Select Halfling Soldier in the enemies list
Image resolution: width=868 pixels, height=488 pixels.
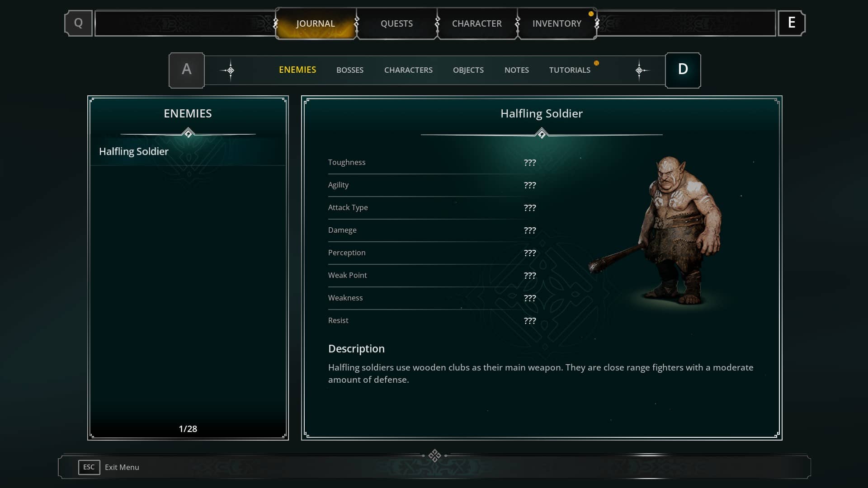click(x=188, y=151)
